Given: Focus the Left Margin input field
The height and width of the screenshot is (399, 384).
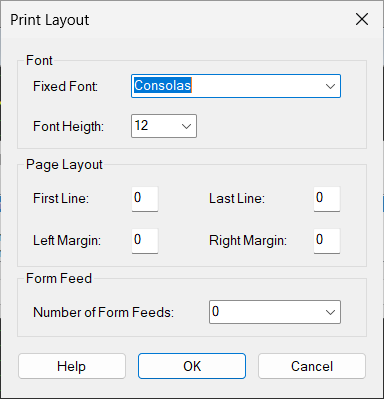Looking at the screenshot, I should pyautogui.click(x=145, y=241).
